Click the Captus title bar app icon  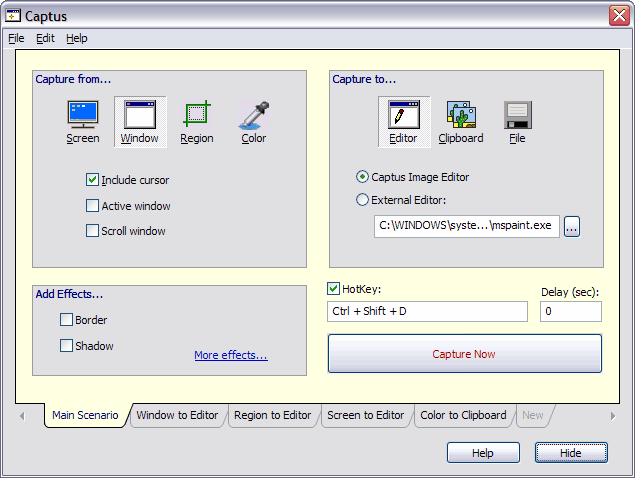[13, 15]
